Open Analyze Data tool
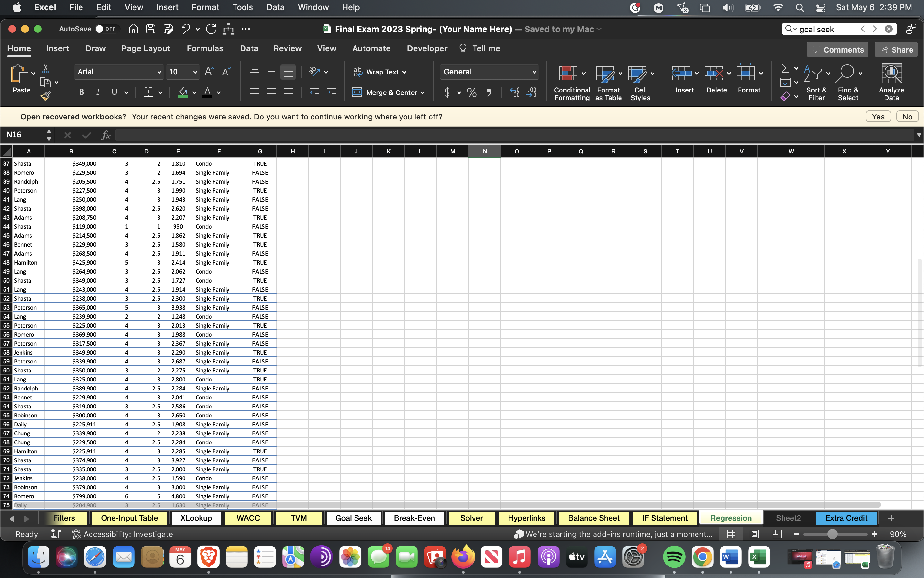 point(891,82)
